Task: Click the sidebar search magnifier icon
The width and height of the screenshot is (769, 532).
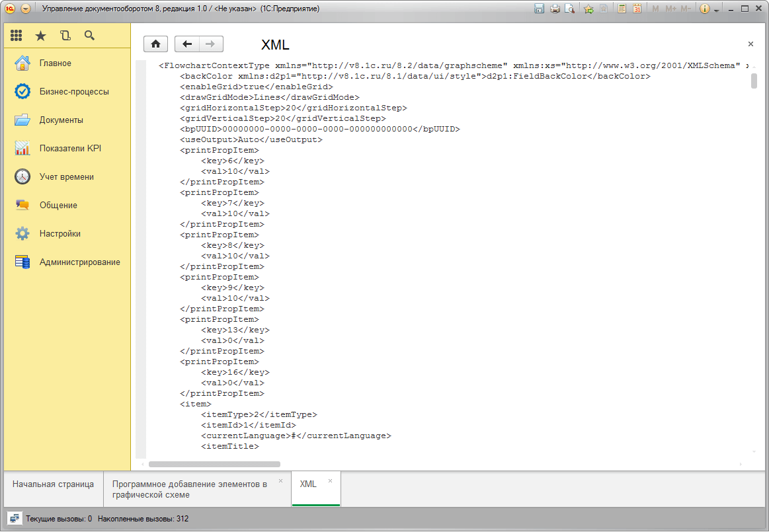Action: pyautogui.click(x=89, y=36)
